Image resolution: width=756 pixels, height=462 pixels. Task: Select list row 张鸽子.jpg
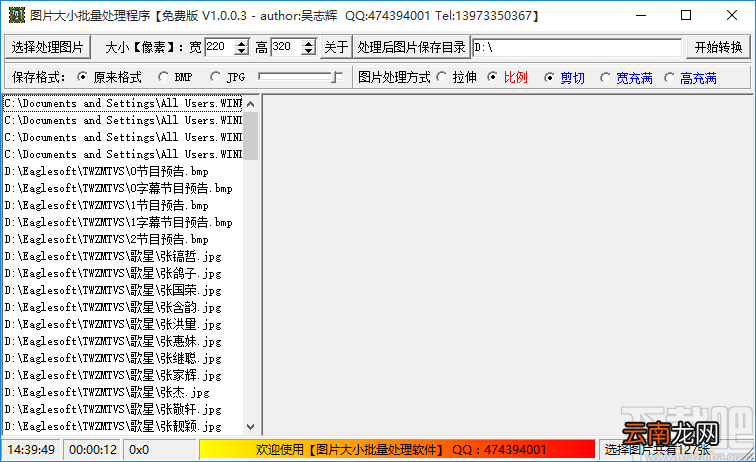(123, 273)
